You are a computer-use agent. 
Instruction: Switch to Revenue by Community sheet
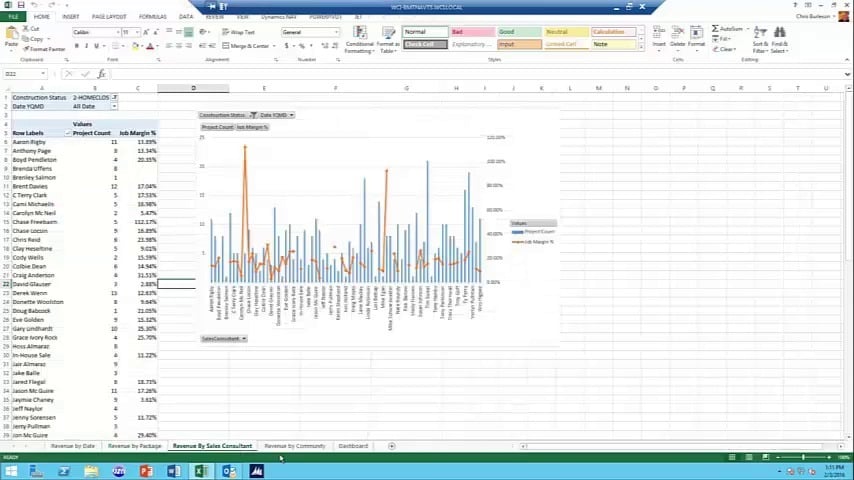(295, 446)
